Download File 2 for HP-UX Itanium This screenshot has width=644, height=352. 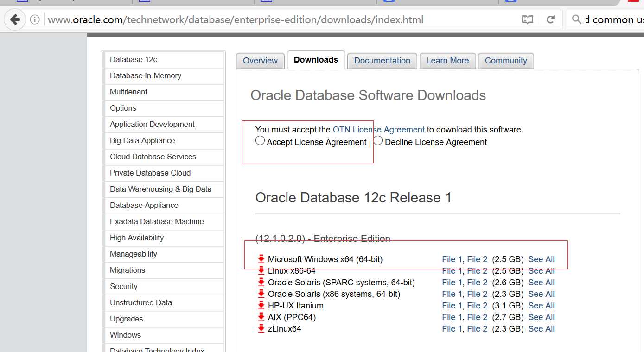[x=477, y=306]
